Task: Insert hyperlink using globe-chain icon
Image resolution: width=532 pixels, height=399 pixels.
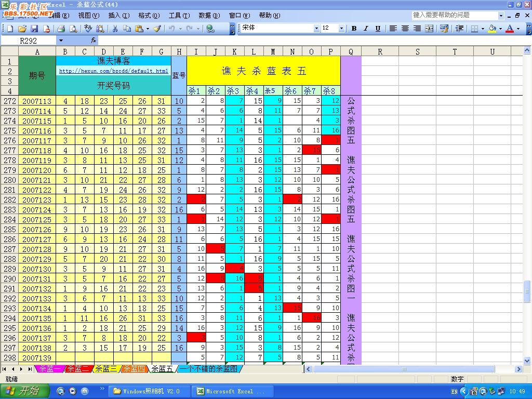Action: [210, 29]
